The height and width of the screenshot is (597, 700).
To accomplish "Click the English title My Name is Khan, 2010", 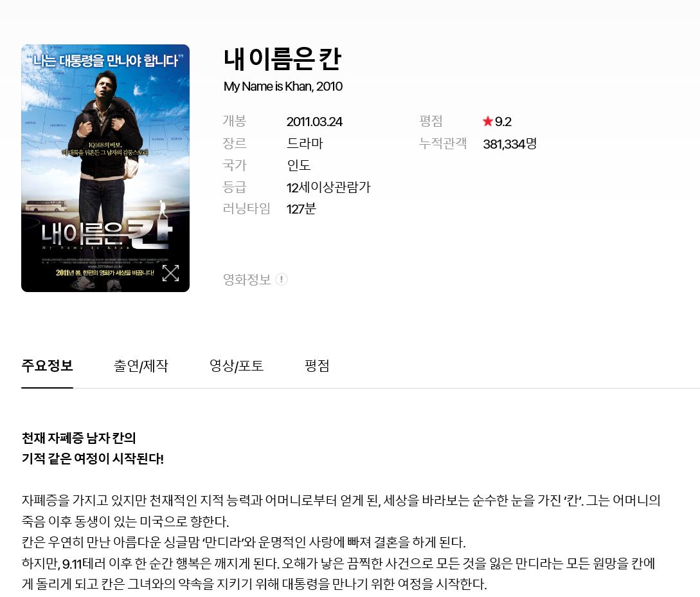I will [283, 86].
